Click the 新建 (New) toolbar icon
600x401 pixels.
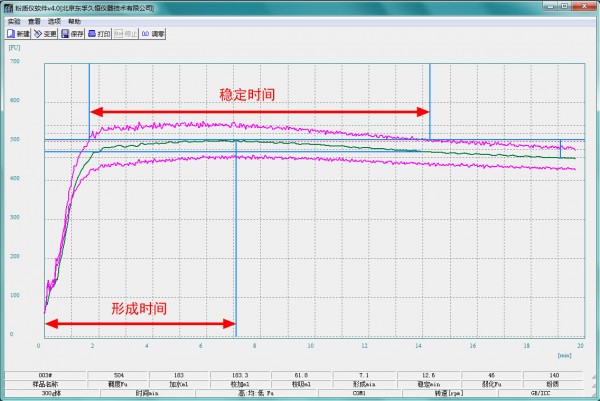pos(17,33)
